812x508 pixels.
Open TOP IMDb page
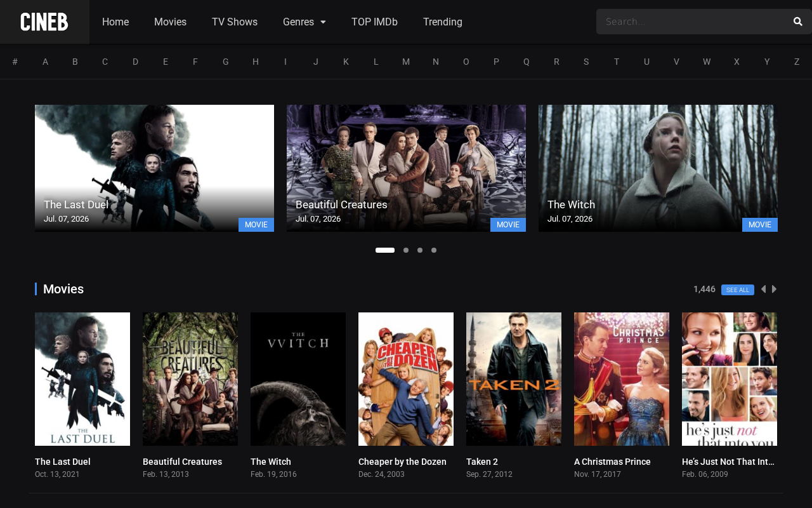point(374,22)
